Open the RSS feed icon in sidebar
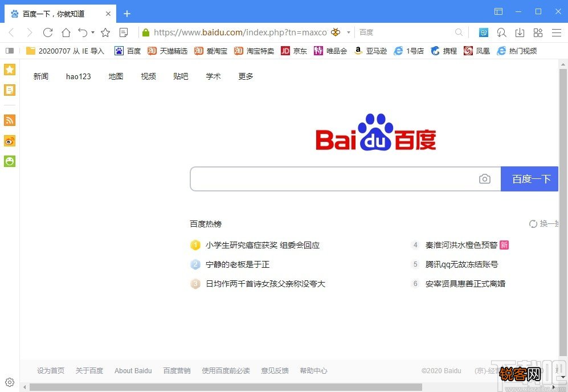Viewport: 568px width, 392px height. click(10, 120)
